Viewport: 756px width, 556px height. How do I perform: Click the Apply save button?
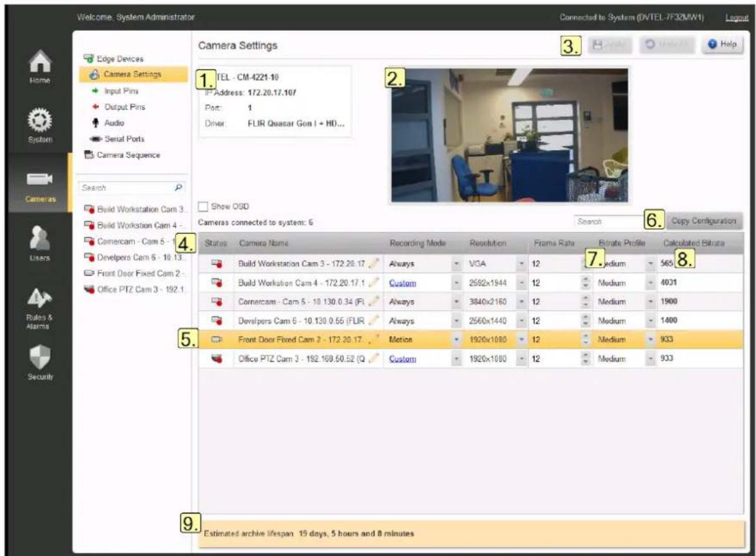610,45
